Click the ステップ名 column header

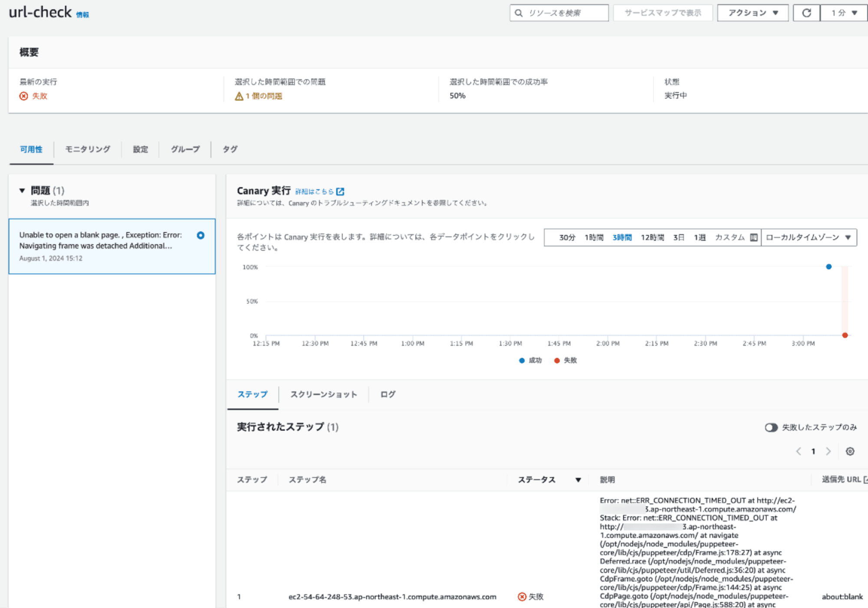pos(308,480)
